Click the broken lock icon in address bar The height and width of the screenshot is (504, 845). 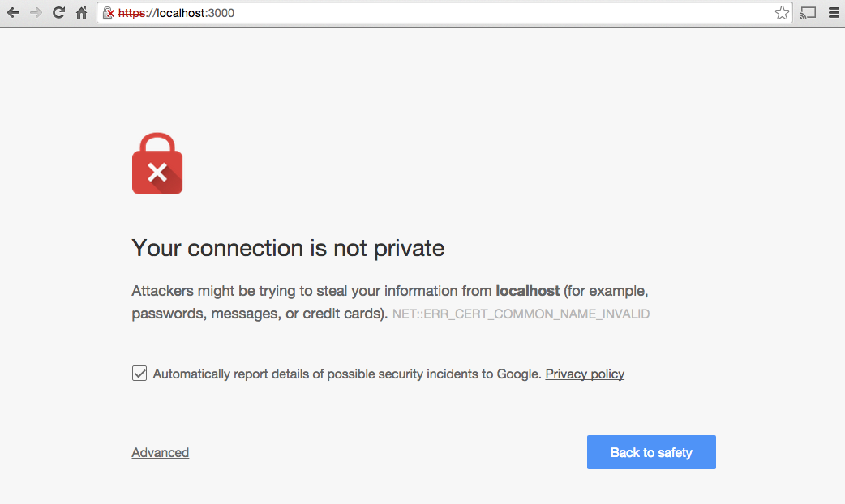pyautogui.click(x=109, y=13)
